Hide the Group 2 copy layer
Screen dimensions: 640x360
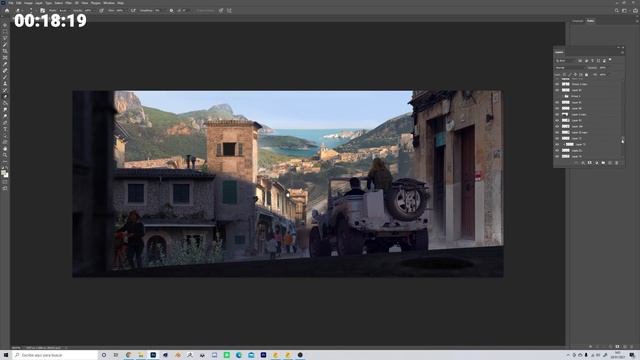coord(557,84)
